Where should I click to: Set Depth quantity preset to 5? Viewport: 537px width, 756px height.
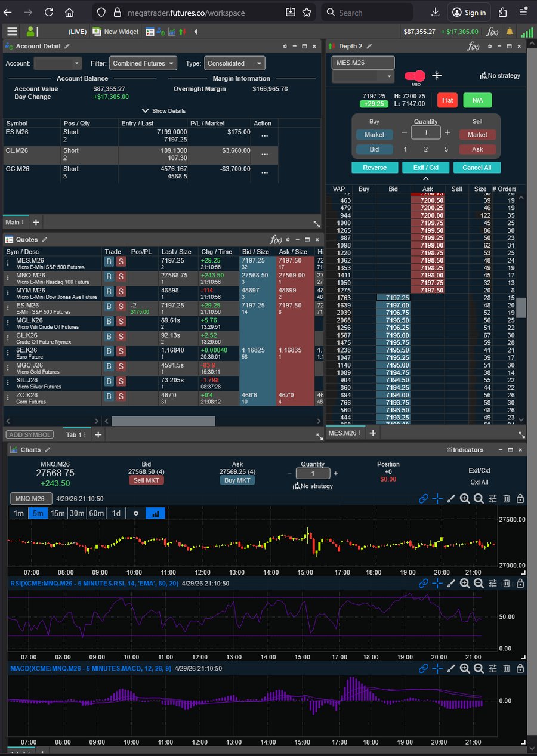(x=446, y=149)
